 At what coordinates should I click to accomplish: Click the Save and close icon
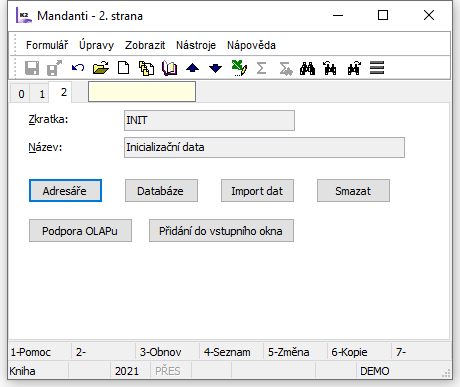tap(54, 68)
